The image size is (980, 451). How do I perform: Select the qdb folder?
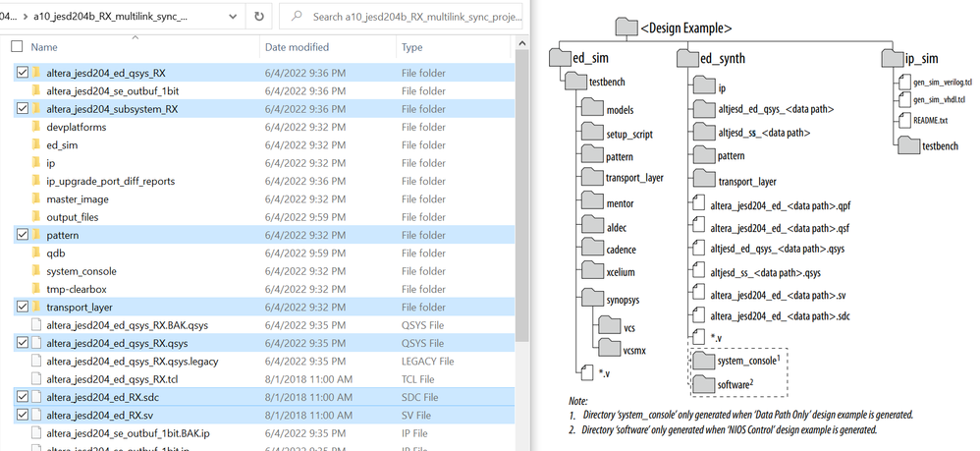coord(55,253)
